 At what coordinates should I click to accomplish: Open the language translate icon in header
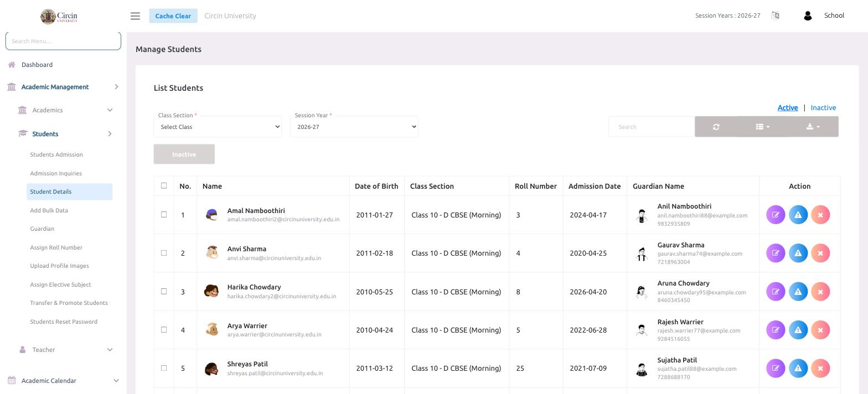tap(775, 15)
